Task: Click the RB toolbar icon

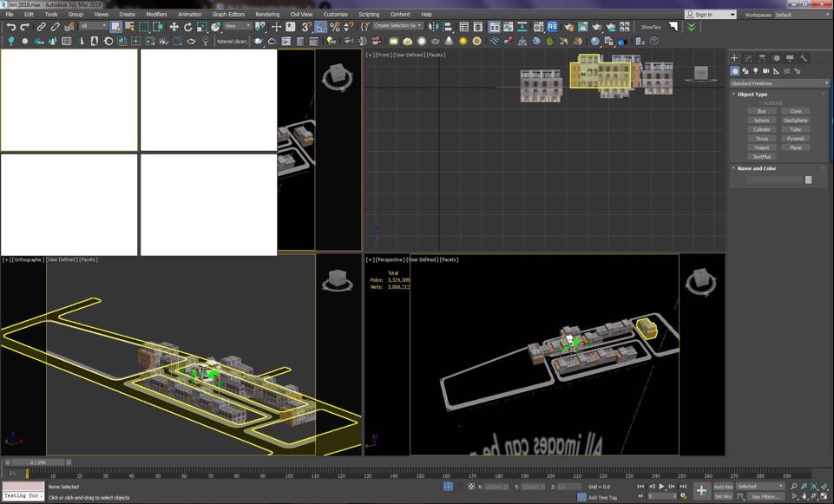Action: (x=552, y=27)
